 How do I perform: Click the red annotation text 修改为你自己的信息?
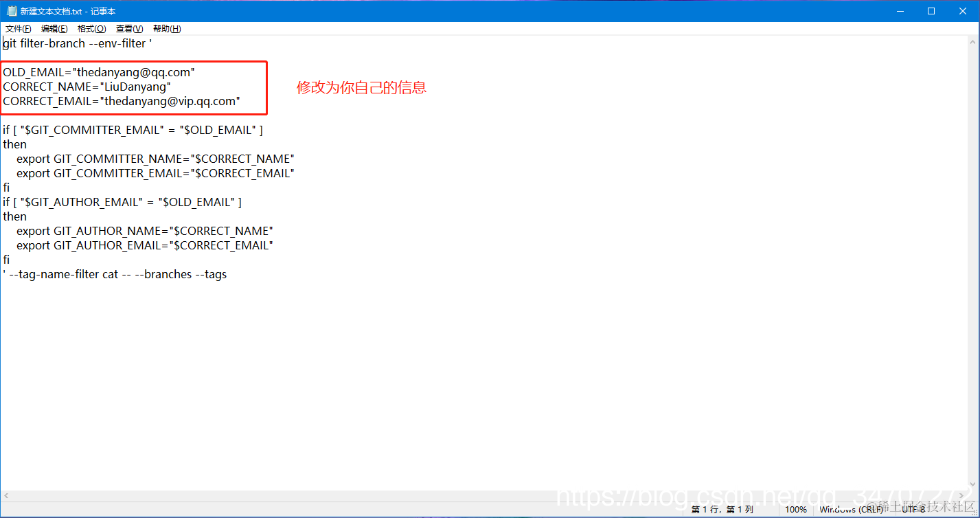[362, 88]
